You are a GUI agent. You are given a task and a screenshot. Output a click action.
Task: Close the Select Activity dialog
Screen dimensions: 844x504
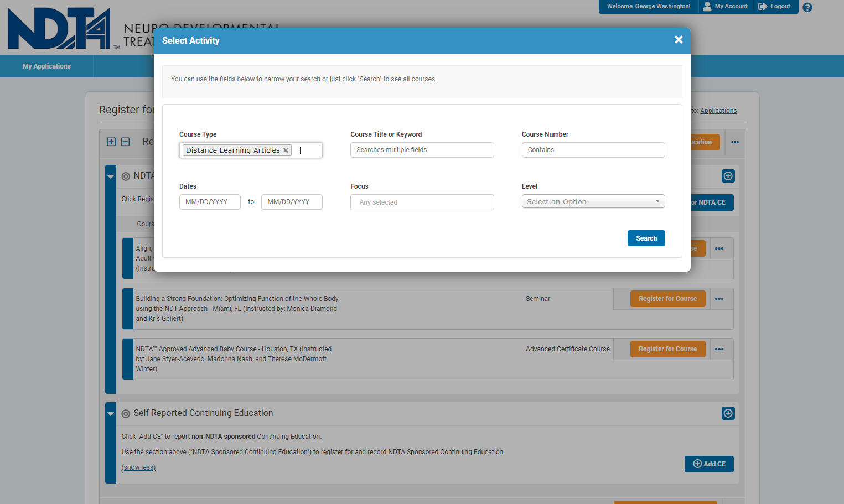pyautogui.click(x=679, y=40)
